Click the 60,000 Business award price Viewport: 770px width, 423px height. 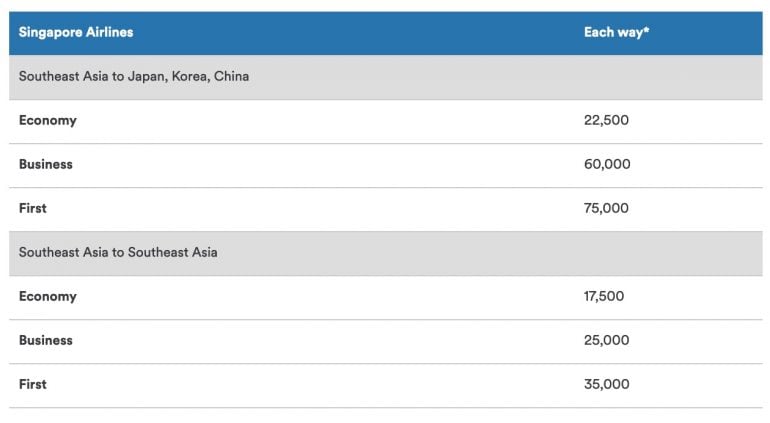pyautogui.click(x=607, y=164)
